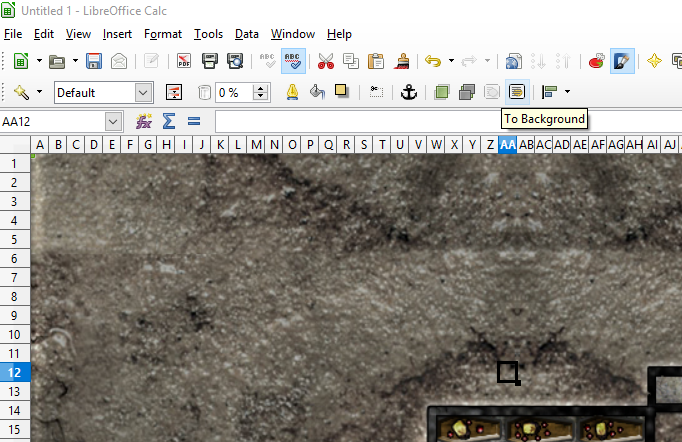Open the Chart insert icon
The height and width of the screenshot is (442, 682).
596,61
